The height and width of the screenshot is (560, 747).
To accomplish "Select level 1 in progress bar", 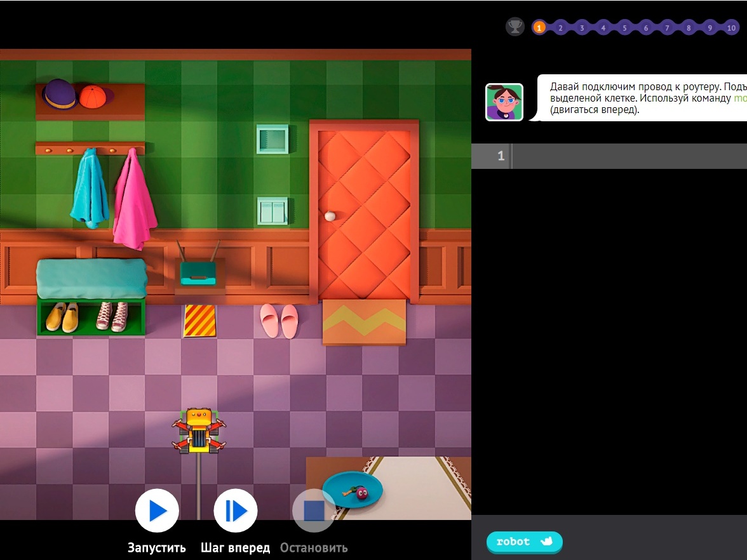I will [539, 27].
